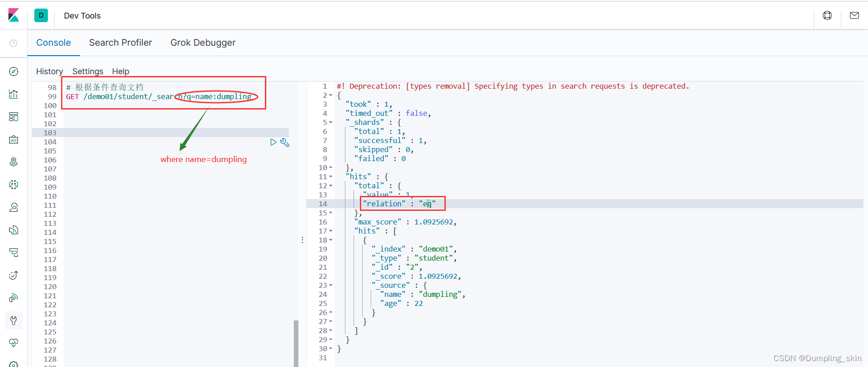Open Dashboard from the sidebar
The width and height of the screenshot is (868, 367).
click(14, 117)
